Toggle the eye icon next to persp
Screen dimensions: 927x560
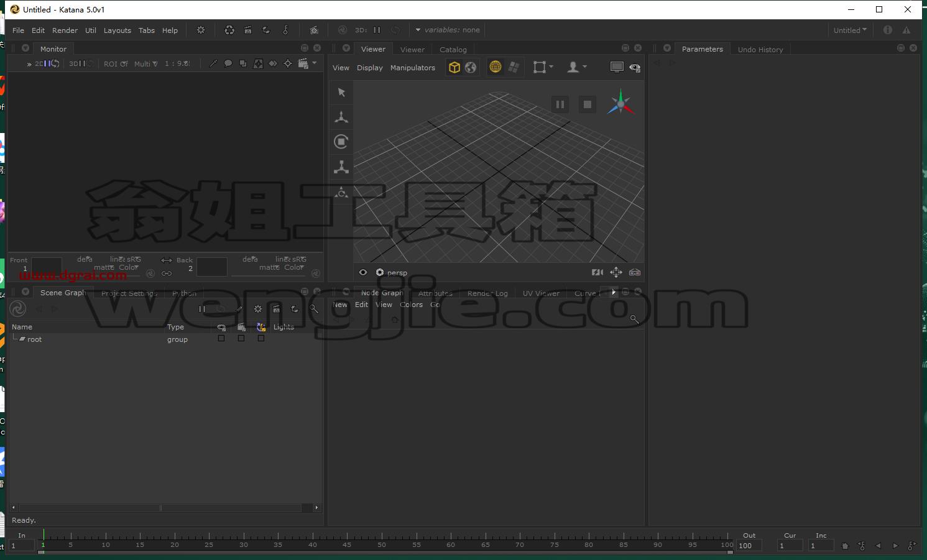(x=363, y=272)
